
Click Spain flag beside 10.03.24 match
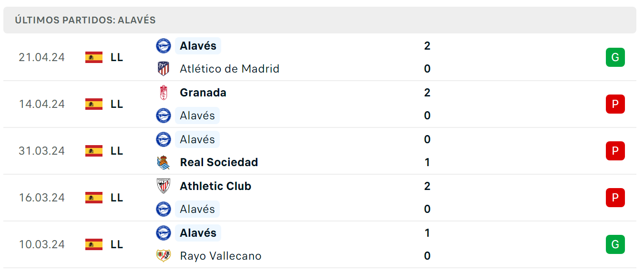[94, 244]
